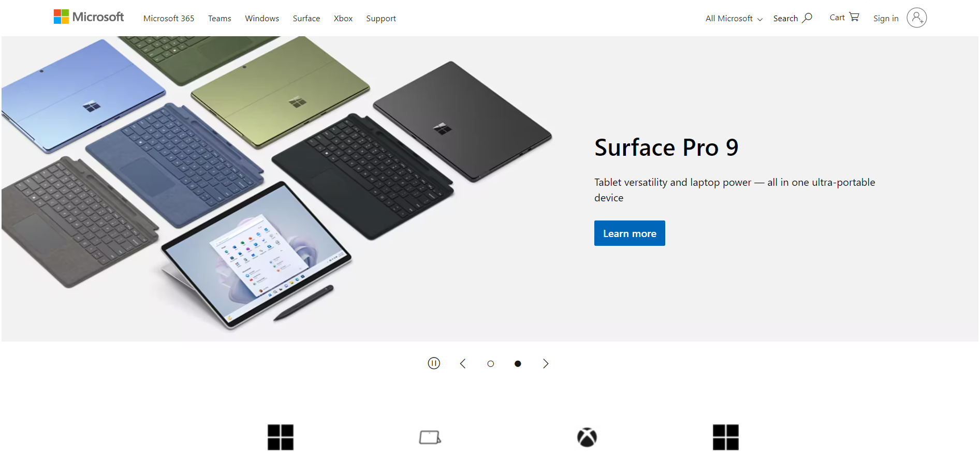This screenshot has height=457, width=980.
Task: Click the first Windows logo icon below carousel
Action: 281,437
